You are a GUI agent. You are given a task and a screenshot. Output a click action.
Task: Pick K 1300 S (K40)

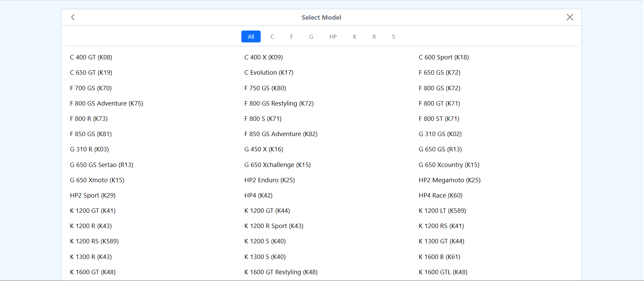(265, 257)
